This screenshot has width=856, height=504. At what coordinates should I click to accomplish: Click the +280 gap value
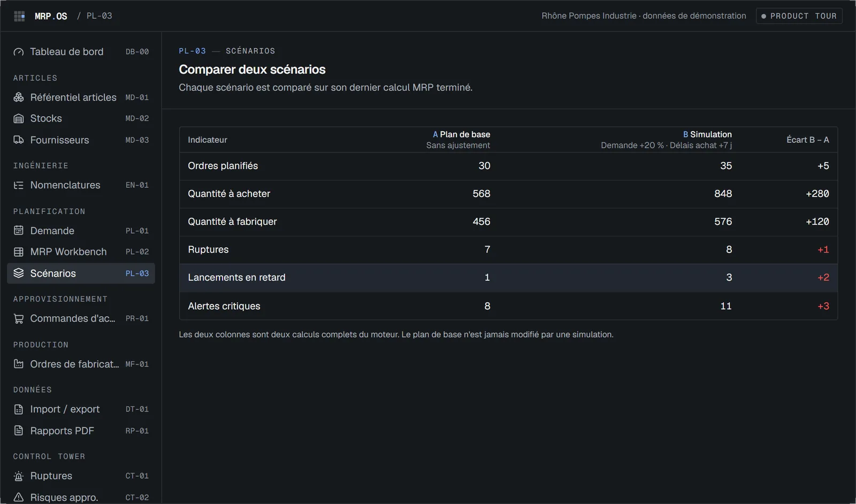coord(817,194)
